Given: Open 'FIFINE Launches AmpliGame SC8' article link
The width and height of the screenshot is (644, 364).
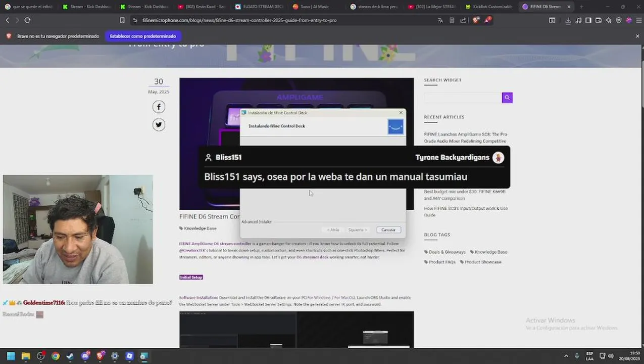Looking at the screenshot, I should click(466, 138).
